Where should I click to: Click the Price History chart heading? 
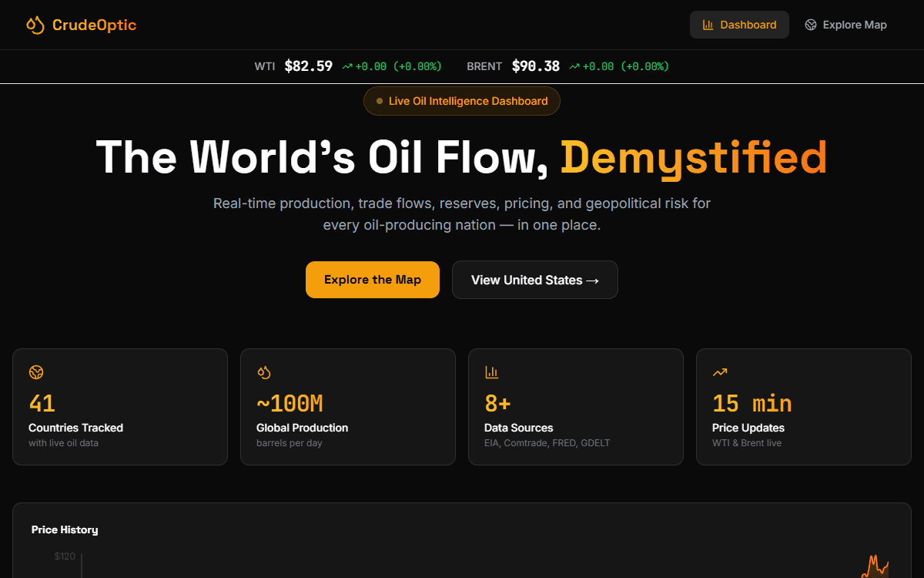click(65, 529)
